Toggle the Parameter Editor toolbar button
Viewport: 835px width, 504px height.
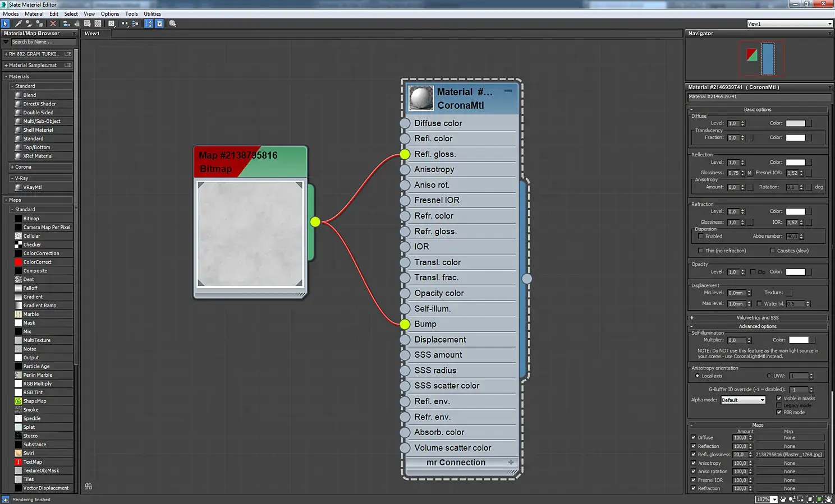pyautogui.click(x=159, y=24)
